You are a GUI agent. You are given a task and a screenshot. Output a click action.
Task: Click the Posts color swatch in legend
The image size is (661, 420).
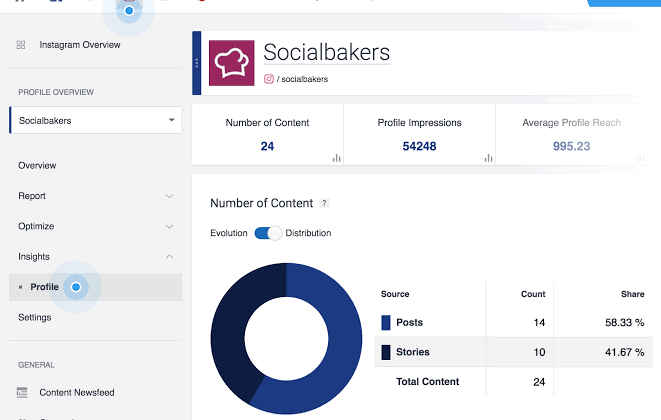click(386, 322)
